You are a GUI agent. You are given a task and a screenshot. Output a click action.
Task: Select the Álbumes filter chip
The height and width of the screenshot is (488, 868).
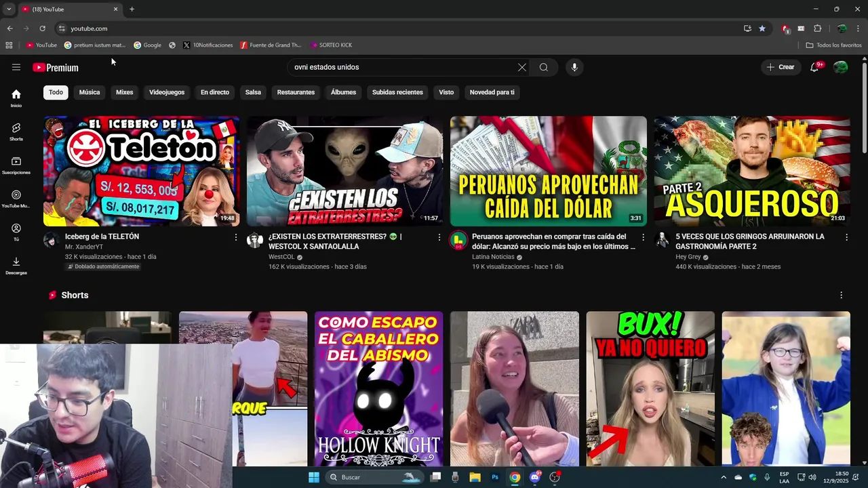(343, 92)
